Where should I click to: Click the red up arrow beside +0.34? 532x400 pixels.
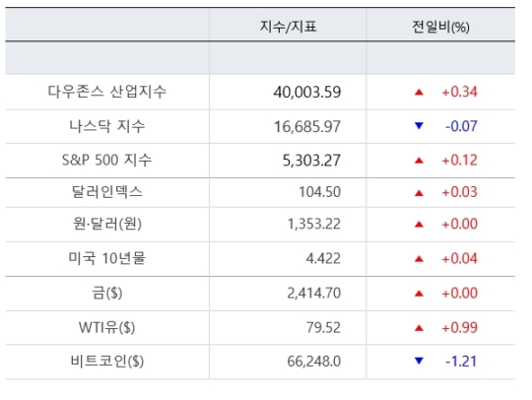419,92
